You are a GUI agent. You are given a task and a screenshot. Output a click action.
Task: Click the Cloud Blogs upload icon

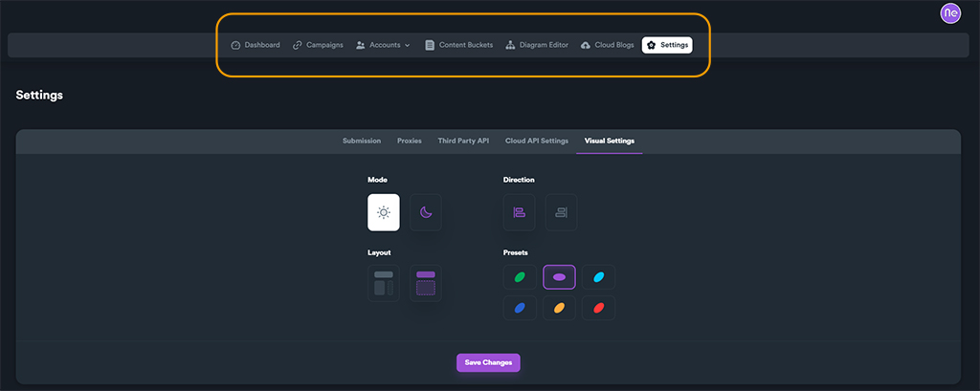point(586,45)
